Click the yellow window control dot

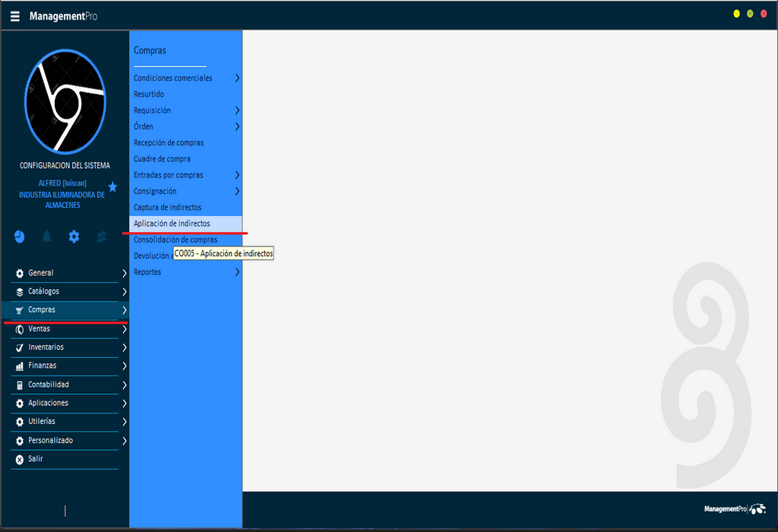736,14
